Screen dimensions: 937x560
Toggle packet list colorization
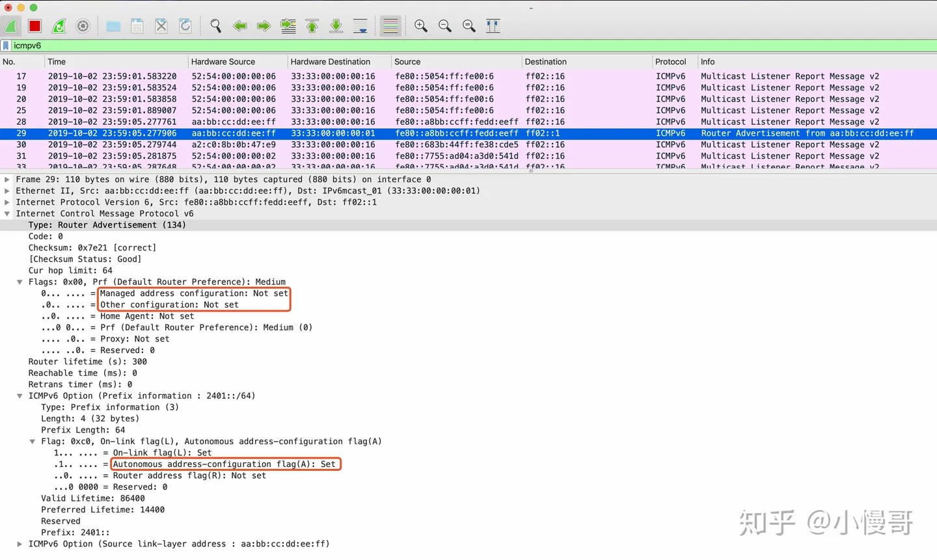tap(390, 26)
